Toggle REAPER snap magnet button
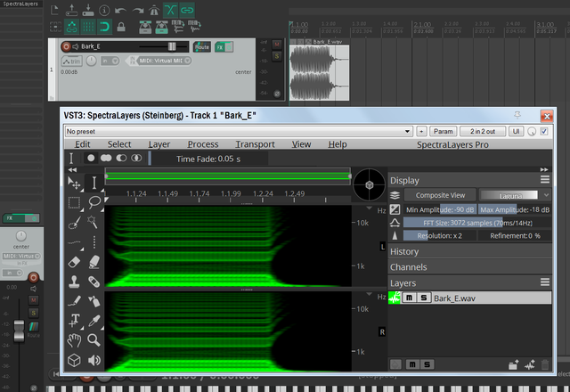Image resolution: width=570 pixels, height=392 pixels. pyautogui.click(x=105, y=27)
